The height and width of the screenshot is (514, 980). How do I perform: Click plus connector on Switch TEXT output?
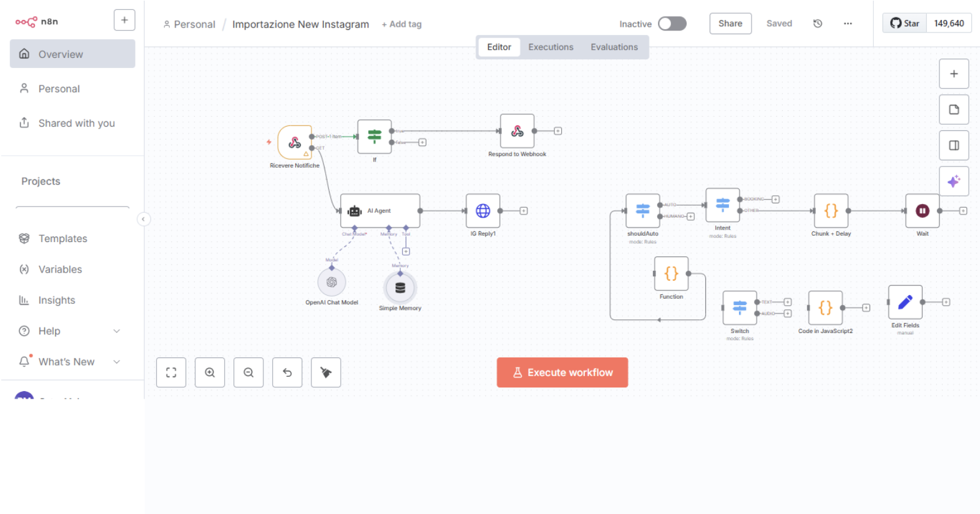[x=788, y=302]
